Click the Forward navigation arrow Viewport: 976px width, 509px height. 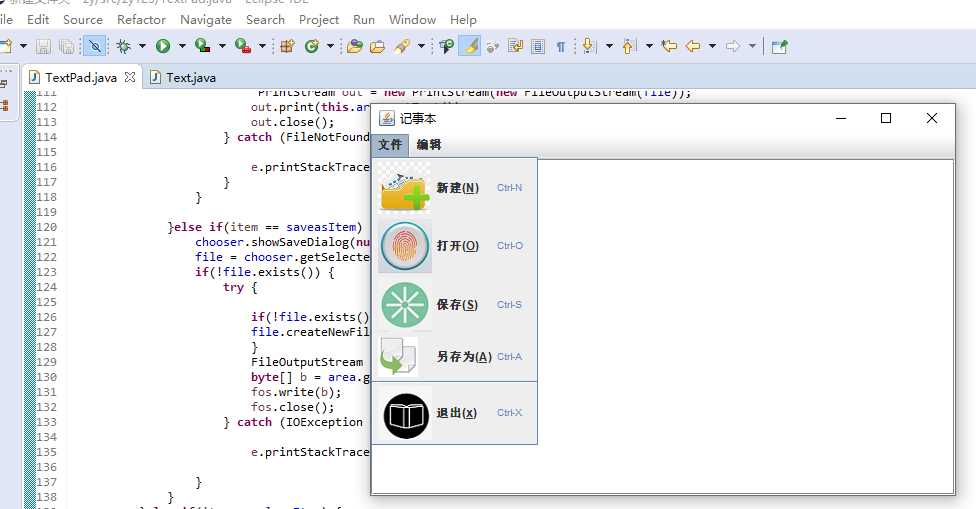click(x=733, y=46)
